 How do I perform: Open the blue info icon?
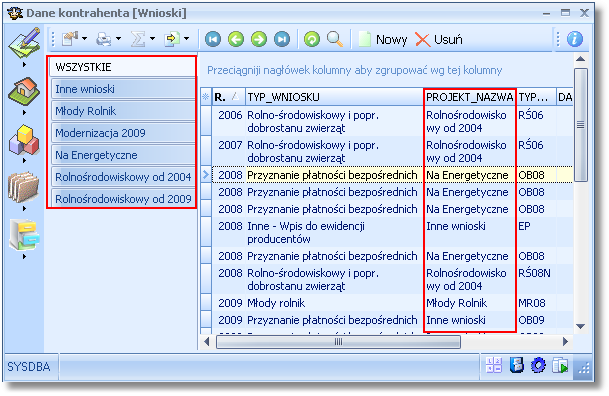tap(575, 39)
